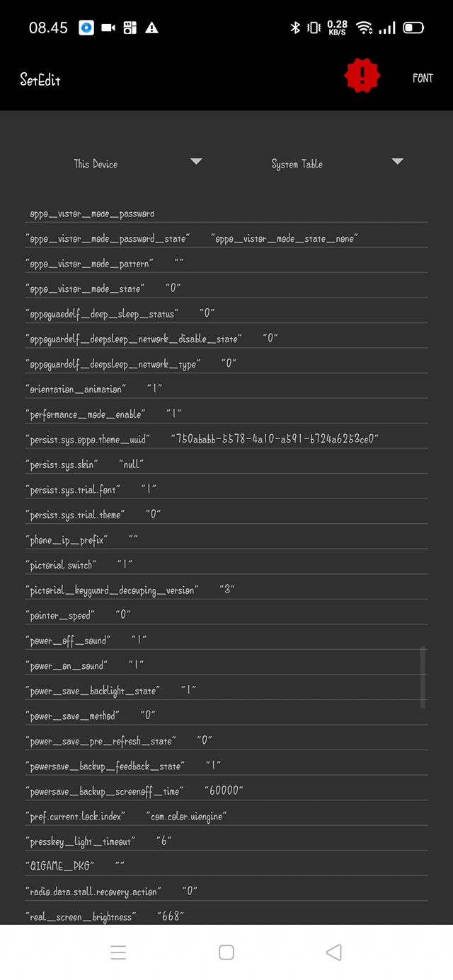Tap the red warning badge icon
The image size is (453, 980).
coord(362,76)
